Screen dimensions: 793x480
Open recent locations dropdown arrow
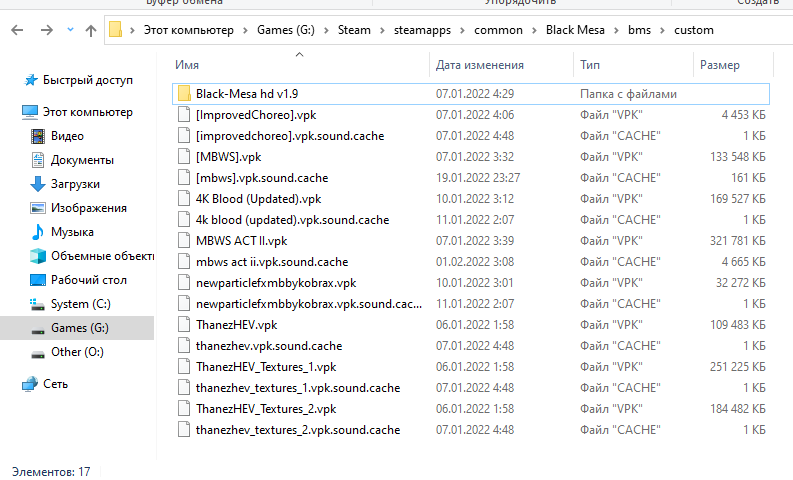70,30
